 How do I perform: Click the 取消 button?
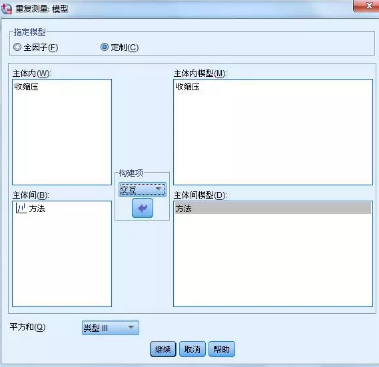click(192, 349)
